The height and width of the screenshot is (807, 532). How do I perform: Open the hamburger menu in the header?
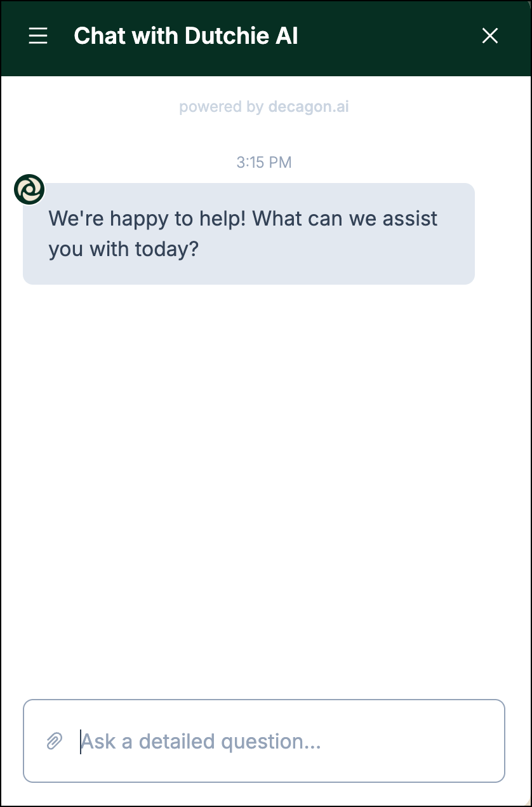click(38, 36)
